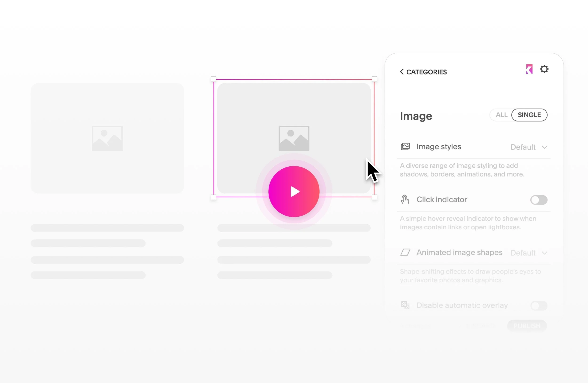
Task: Open settings via the gear icon
Action: [544, 69]
